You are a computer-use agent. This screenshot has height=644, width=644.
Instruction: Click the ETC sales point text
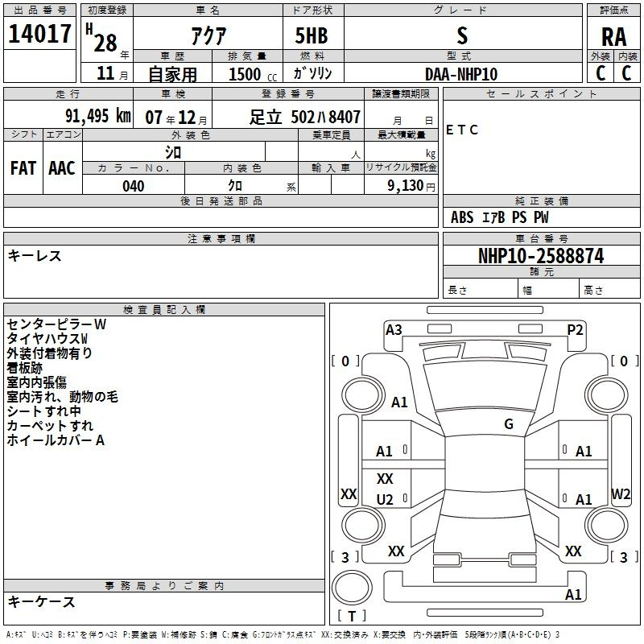(x=462, y=130)
